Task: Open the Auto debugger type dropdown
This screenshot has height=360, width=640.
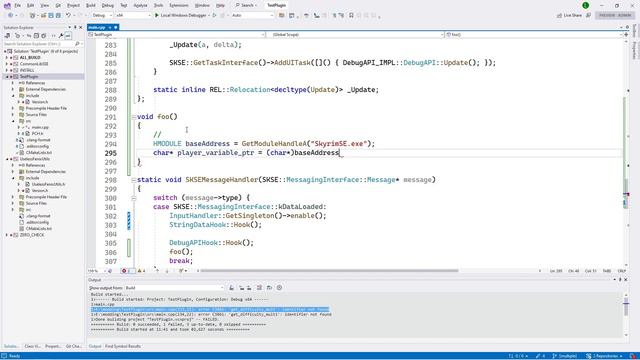Action: pyautogui.click(x=252, y=15)
